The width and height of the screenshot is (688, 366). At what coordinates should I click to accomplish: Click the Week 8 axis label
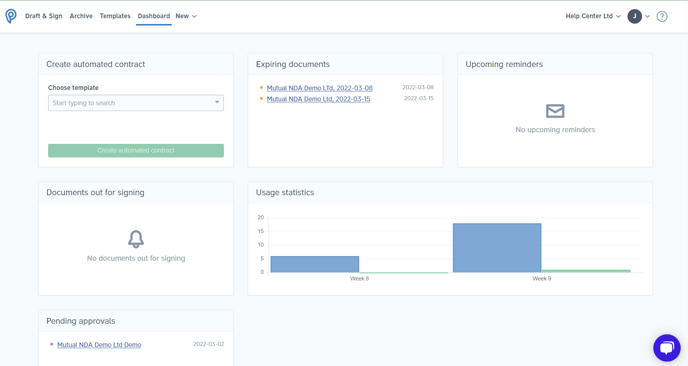pyautogui.click(x=359, y=279)
